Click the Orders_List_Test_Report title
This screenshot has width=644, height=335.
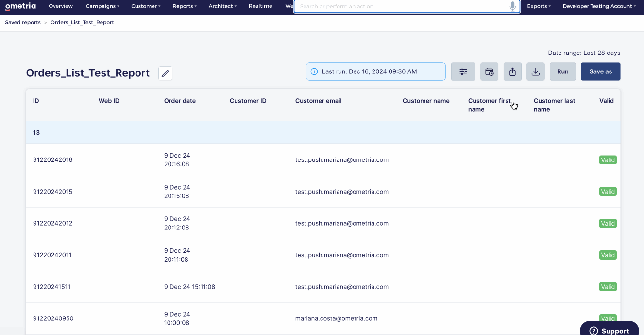(88, 73)
